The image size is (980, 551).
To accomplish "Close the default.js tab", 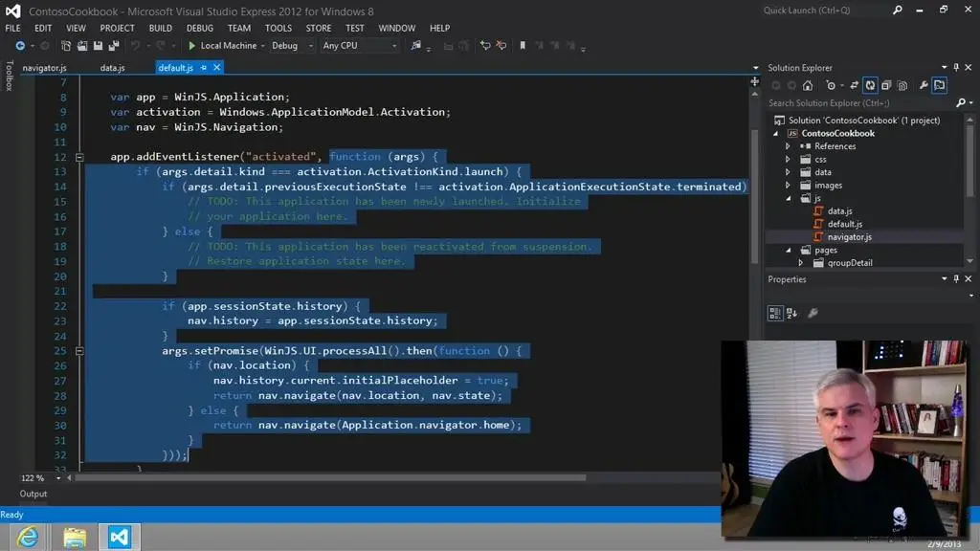I will point(217,68).
